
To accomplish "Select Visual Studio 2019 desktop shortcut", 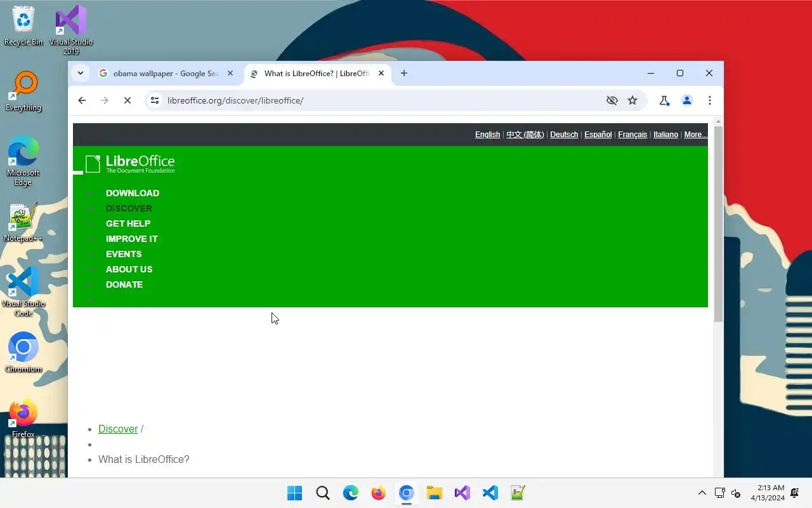I will coord(71,30).
